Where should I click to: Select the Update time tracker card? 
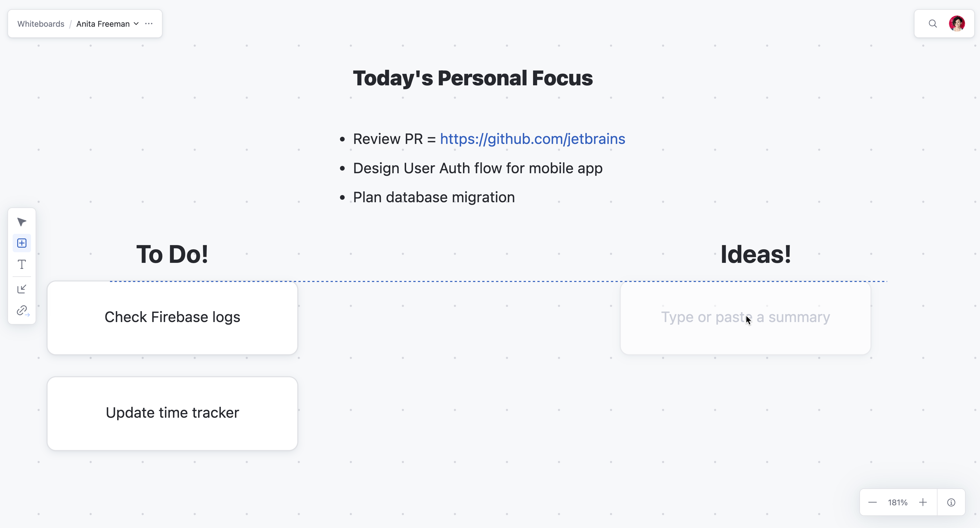(x=172, y=413)
